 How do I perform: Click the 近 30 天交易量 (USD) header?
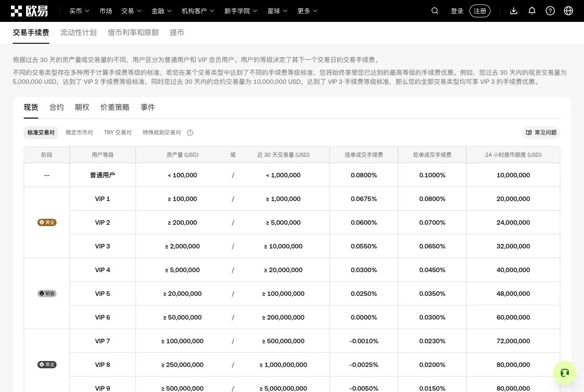pos(283,155)
